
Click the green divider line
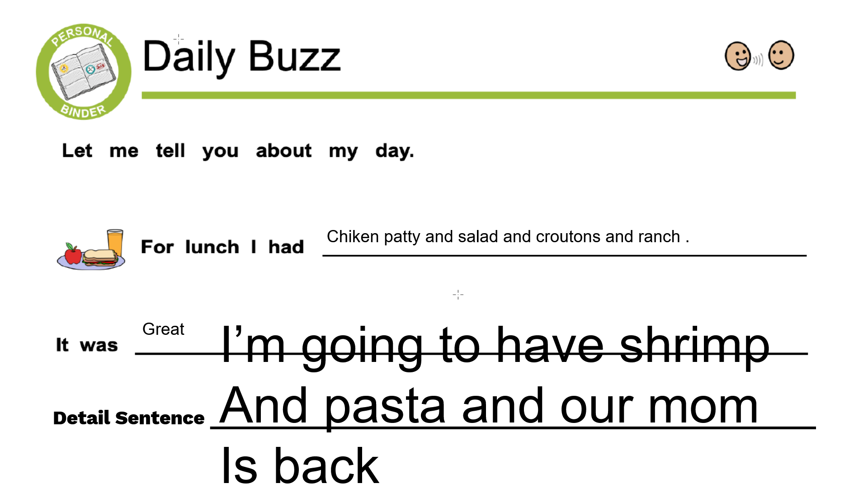[x=468, y=95]
